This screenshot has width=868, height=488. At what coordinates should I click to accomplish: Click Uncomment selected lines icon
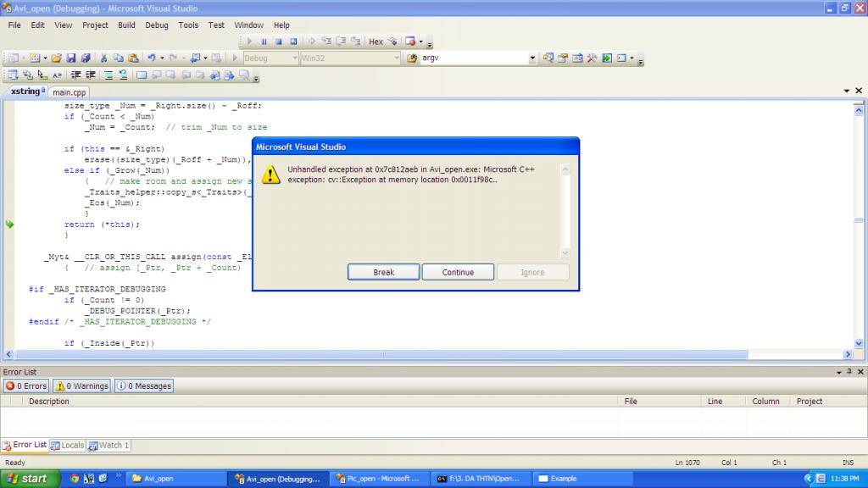[123, 75]
